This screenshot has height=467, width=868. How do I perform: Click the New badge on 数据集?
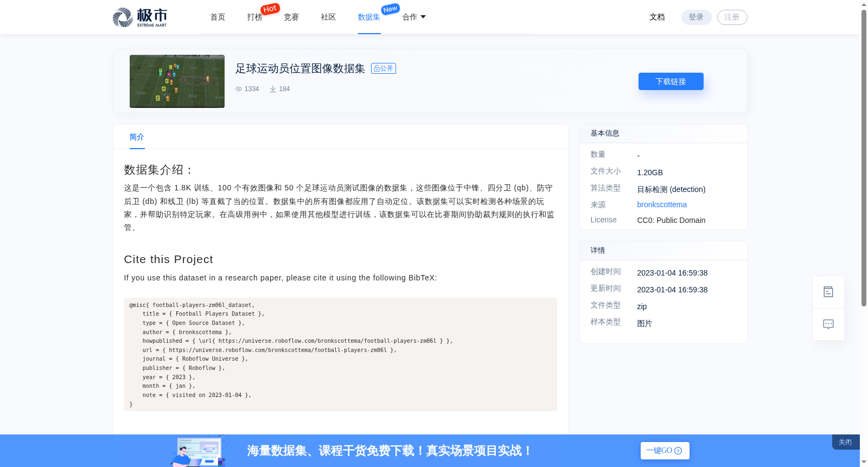pos(390,9)
